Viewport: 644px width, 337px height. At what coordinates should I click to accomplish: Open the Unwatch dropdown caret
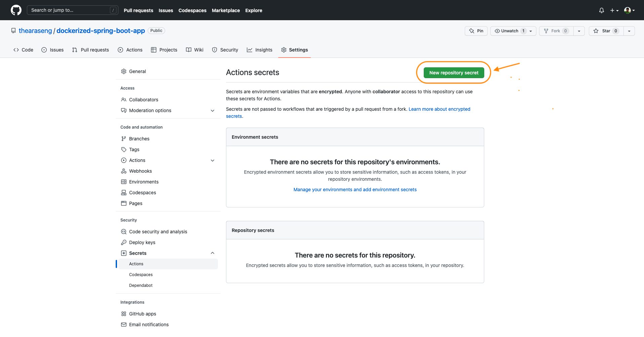[x=531, y=31]
